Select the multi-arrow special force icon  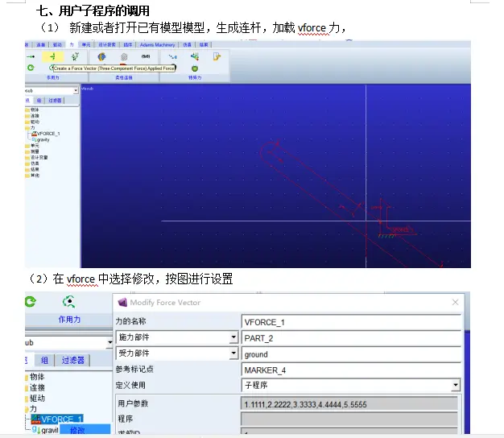pyautogui.click(x=195, y=57)
